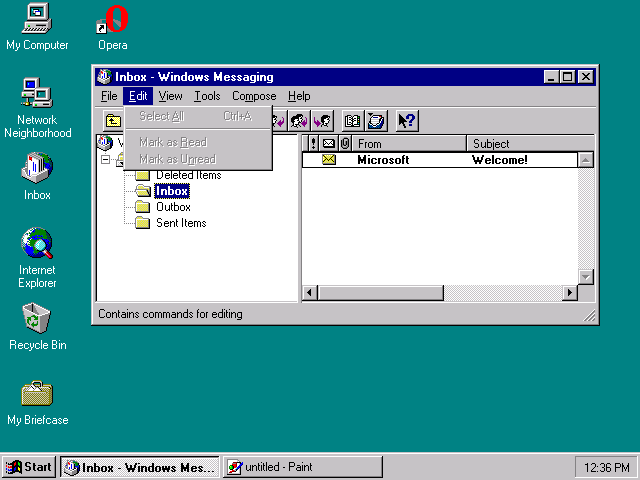Click the Welcome! message subject
Image resolution: width=640 pixels, height=480 pixels.
(500, 160)
